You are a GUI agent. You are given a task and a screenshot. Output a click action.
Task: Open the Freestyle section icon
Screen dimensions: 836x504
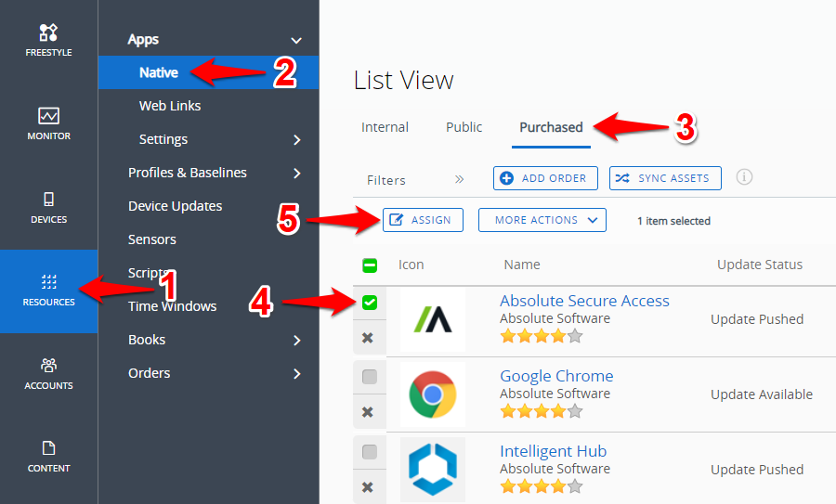click(x=48, y=32)
